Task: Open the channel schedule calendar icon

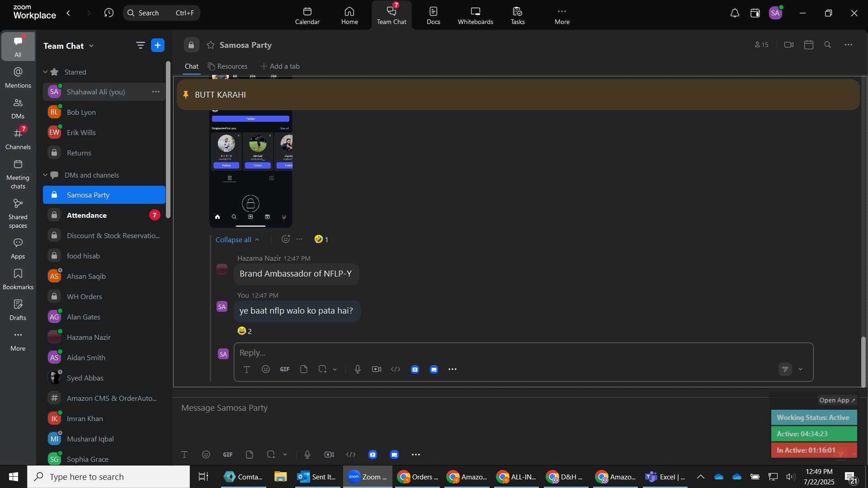Action: [809, 45]
